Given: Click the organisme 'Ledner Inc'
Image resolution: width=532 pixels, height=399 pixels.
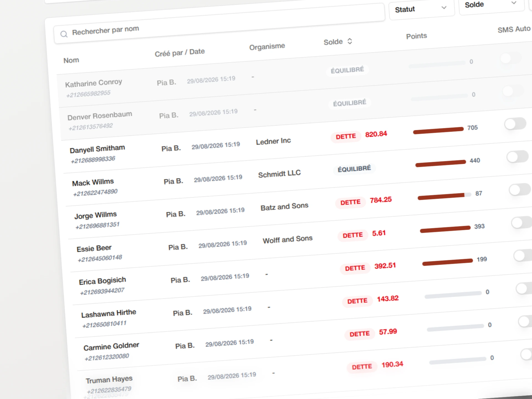Looking at the screenshot, I should coord(273,141).
